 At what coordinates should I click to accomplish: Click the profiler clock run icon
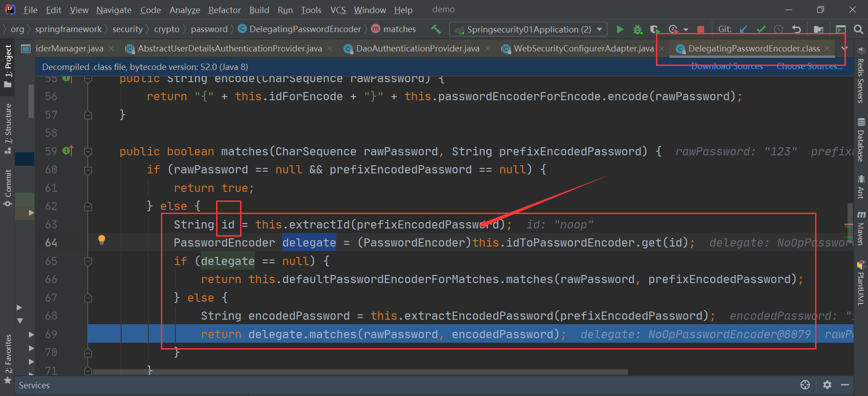pyautogui.click(x=673, y=29)
